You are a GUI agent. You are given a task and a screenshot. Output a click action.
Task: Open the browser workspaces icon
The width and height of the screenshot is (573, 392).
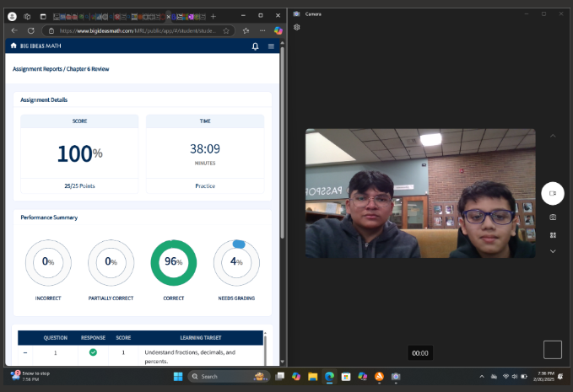pyautogui.click(x=27, y=16)
